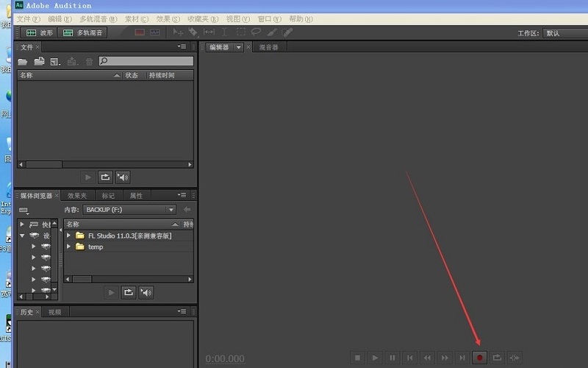Screen dimensions: 588x368
Task: Click the Fast Forward button in the transport
Action: point(445,358)
